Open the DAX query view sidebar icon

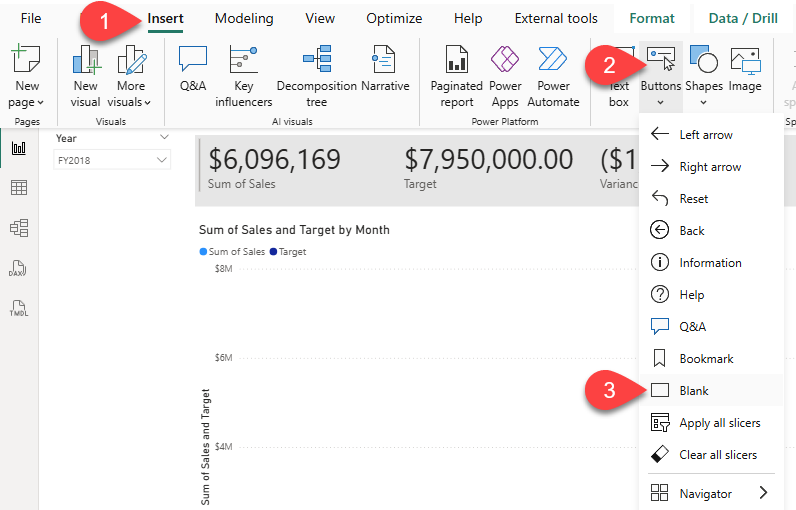[x=19, y=268]
